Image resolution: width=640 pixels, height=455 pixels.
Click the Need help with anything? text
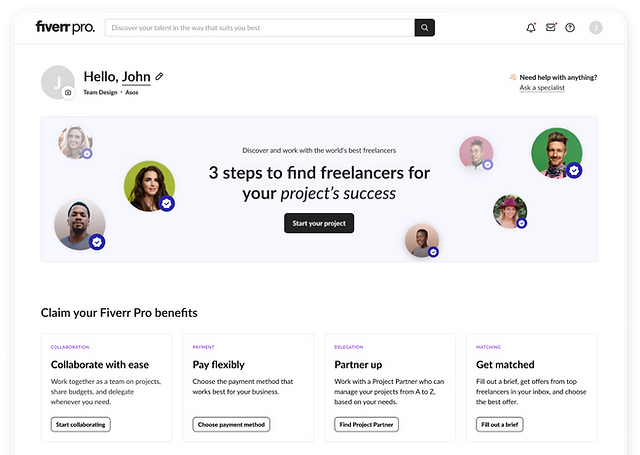click(558, 77)
